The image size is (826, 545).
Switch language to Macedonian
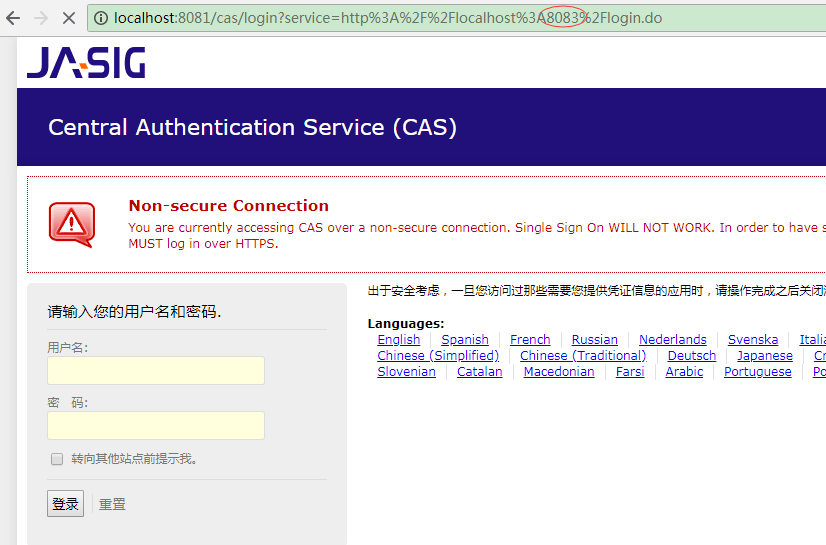tap(559, 371)
